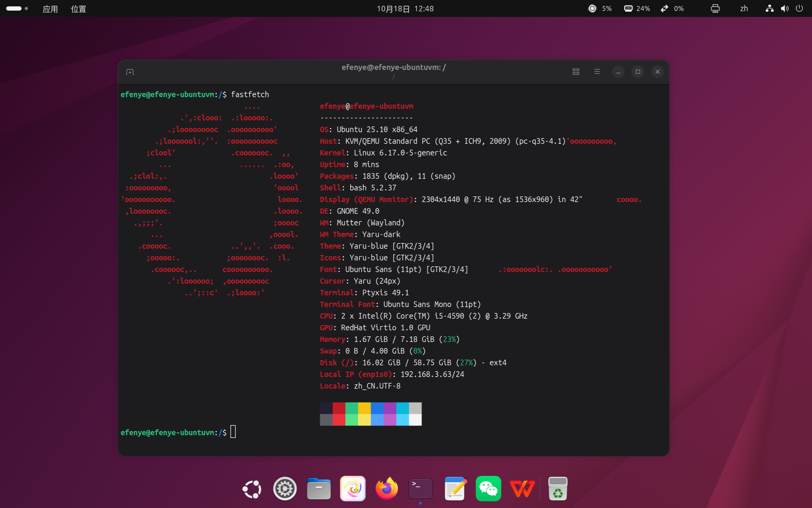
Task: Open the 位置 menu
Action: (78, 9)
